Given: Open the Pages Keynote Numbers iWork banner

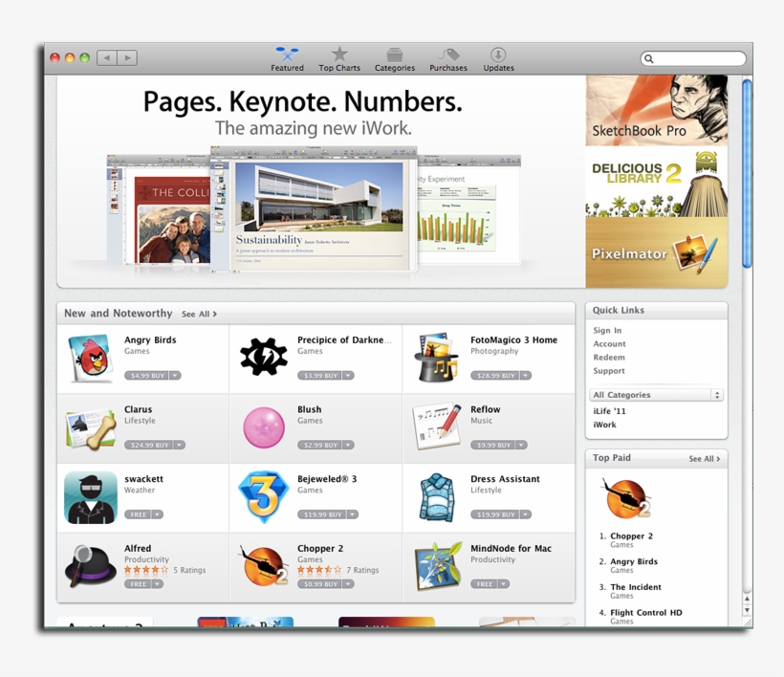Looking at the screenshot, I should coord(321,182).
